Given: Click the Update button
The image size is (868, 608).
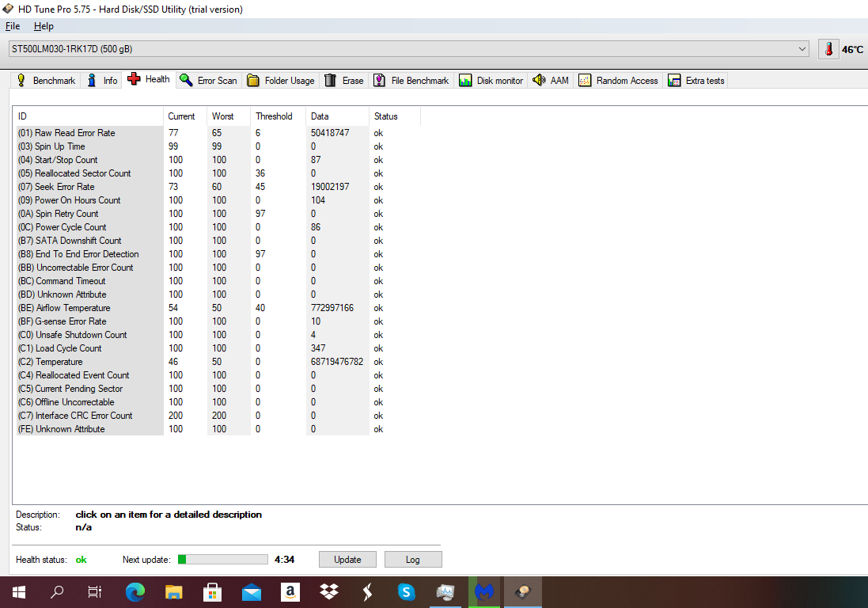Looking at the screenshot, I should (x=347, y=559).
